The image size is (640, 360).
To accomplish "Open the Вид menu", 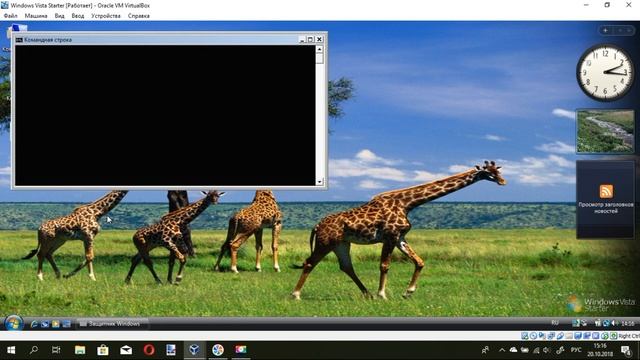I will [x=60, y=16].
